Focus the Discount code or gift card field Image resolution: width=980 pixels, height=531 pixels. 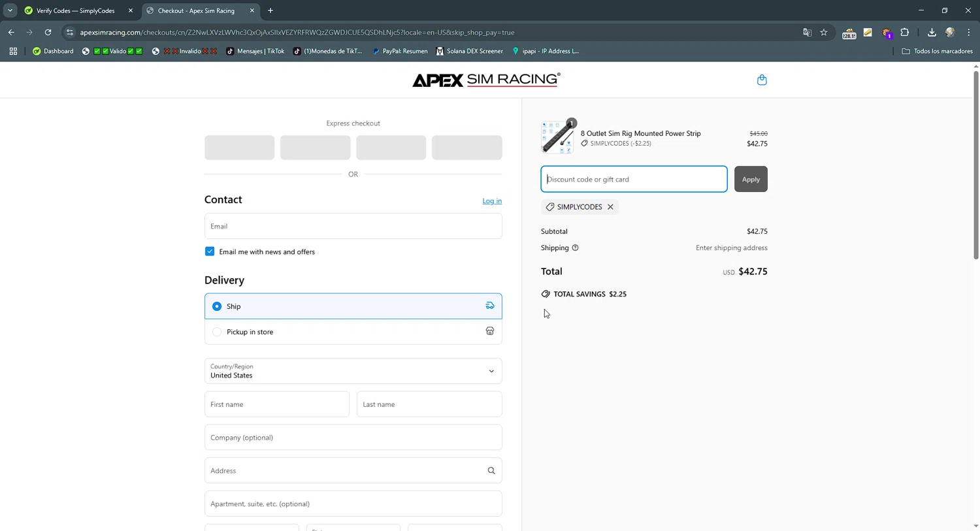coord(634,179)
